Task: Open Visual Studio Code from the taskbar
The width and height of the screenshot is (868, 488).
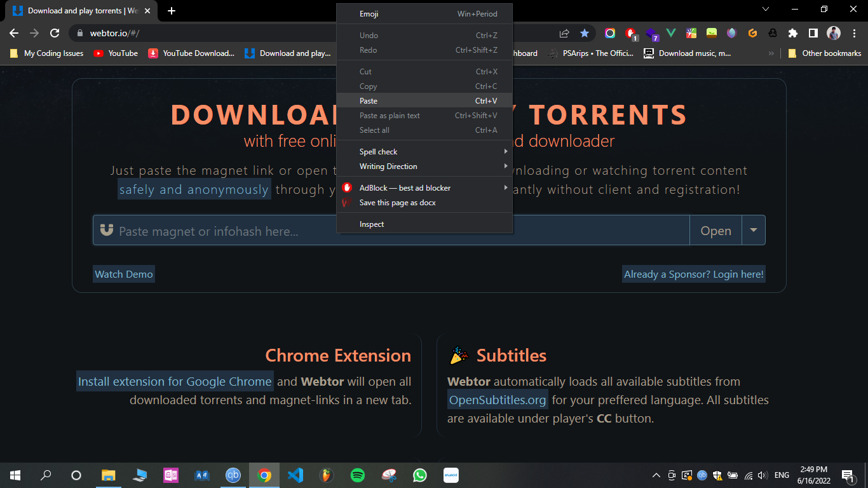Action: 295,475
